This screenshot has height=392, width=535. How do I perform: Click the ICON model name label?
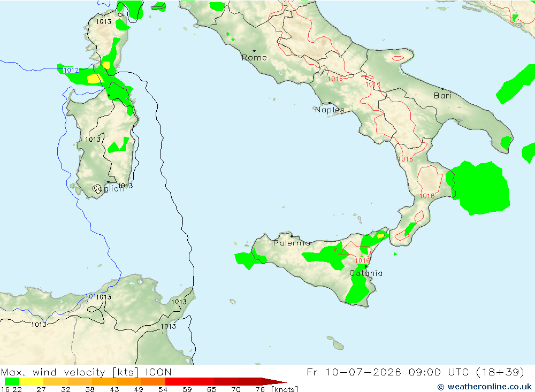pos(158,372)
